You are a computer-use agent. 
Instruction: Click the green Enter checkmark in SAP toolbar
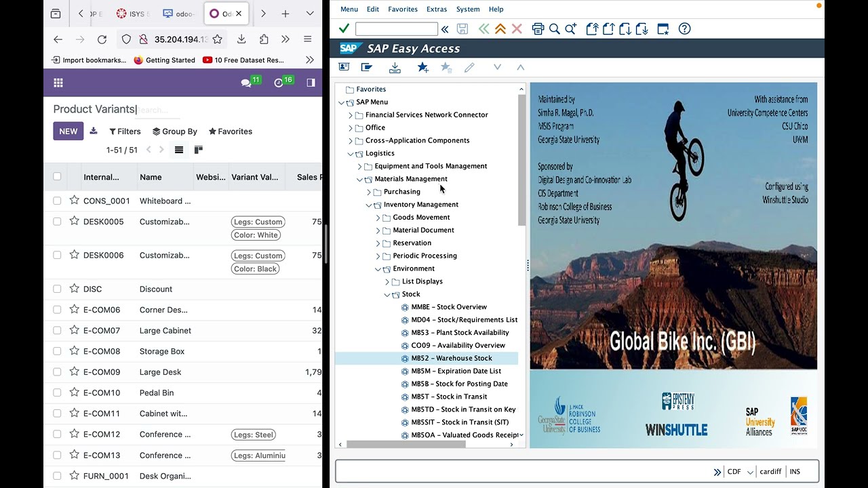pos(344,28)
